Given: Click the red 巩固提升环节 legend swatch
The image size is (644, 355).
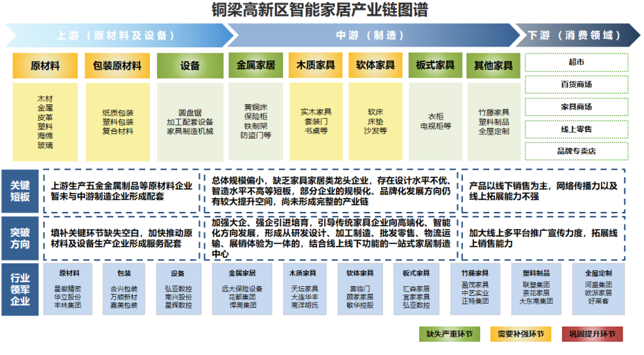Looking at the screenshot, I should point(592,334).
